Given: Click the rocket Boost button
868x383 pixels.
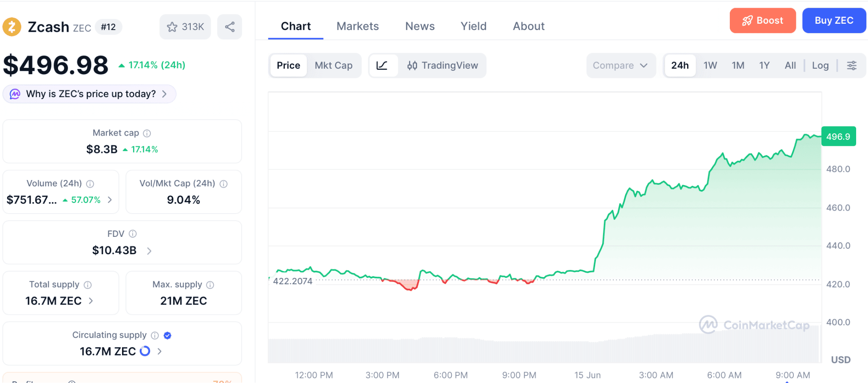Looking at the screenshot, I should click(763, 20).
